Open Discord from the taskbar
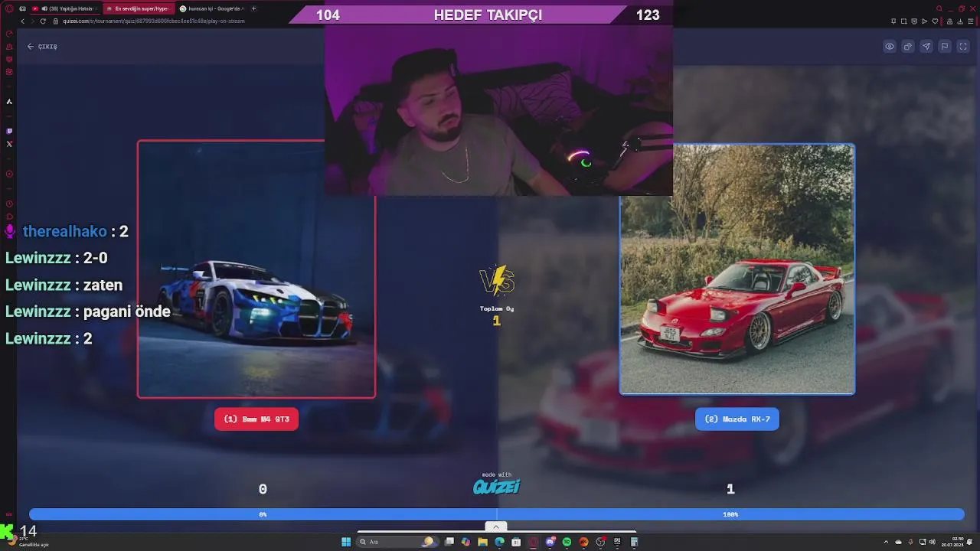The image size is (980, 551). click(x=550, y=542)
